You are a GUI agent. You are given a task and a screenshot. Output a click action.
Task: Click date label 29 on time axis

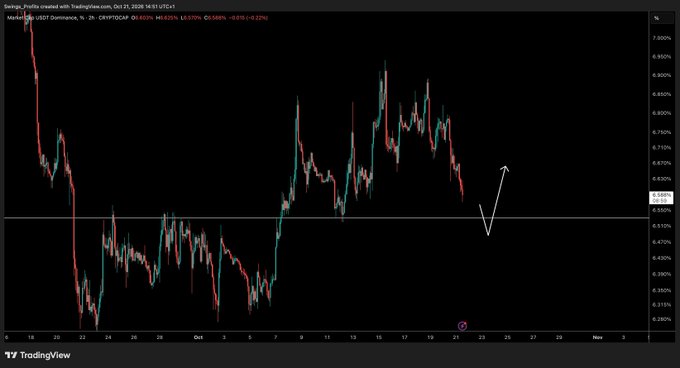coord(559,337)
